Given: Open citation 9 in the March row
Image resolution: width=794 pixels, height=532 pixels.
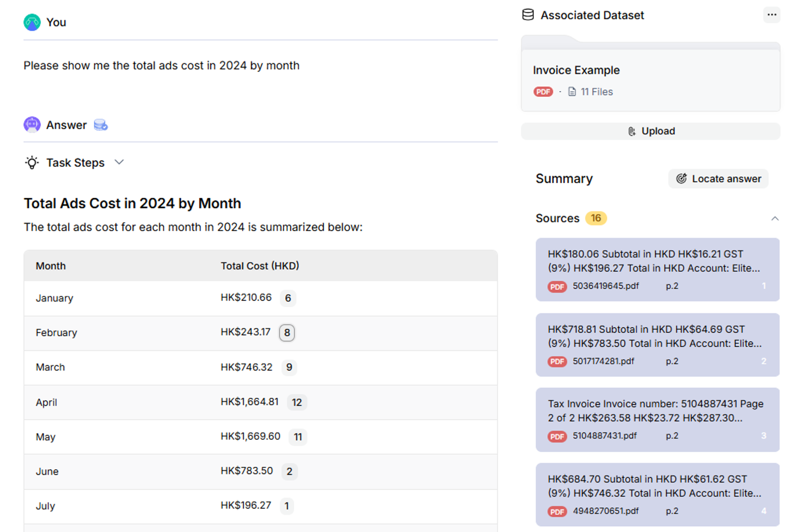Looking at the screenshot, I should click(x=289, y=367).
